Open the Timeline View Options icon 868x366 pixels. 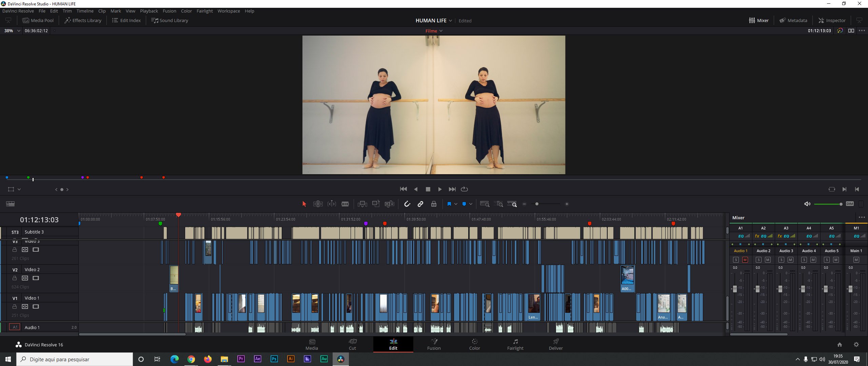click(10, 204)
